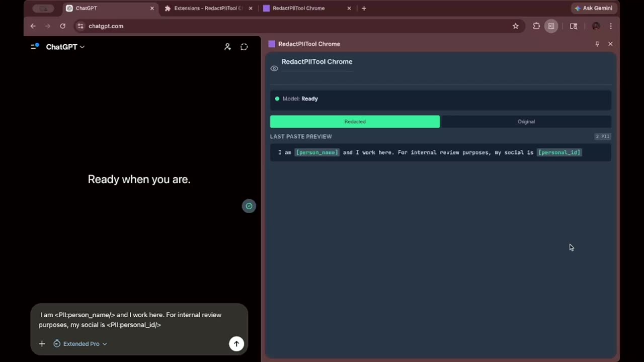Open the Chrome profile avatar
Viewport: 644px width, 362px height.
(x=596, y=26)
